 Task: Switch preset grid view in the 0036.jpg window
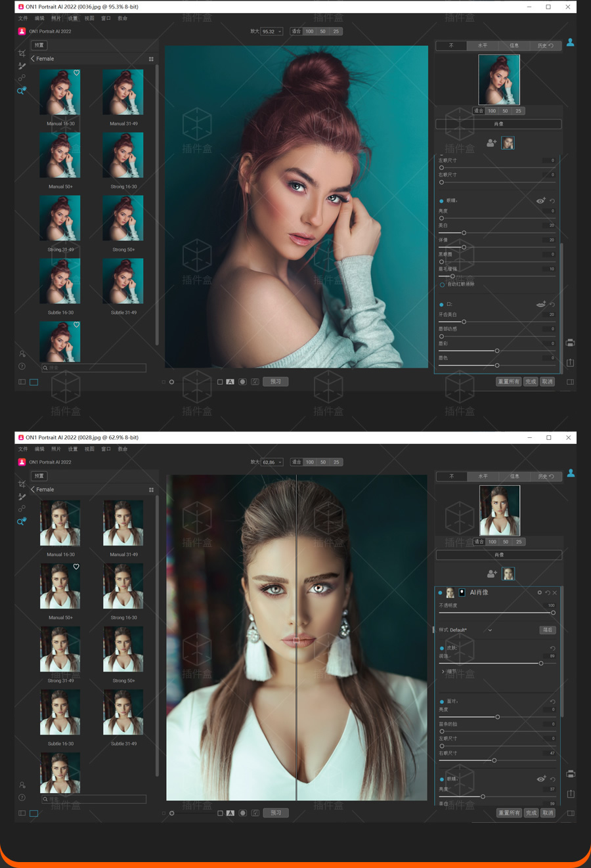151,59
